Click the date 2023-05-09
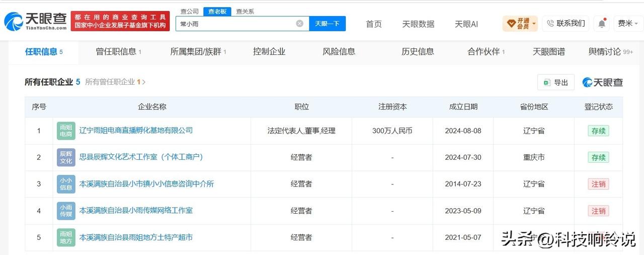This screenshot has width=644, height=255. coord(463,211)
